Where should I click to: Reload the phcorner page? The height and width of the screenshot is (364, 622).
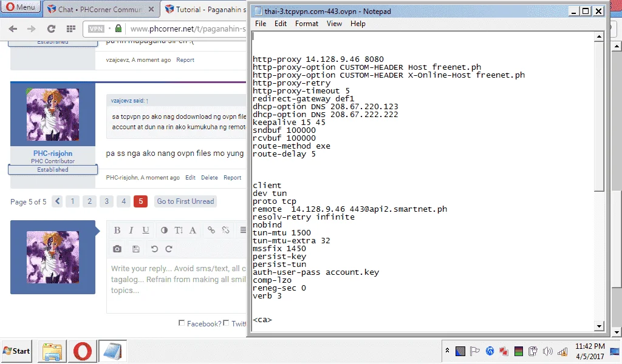pos(51,29)
